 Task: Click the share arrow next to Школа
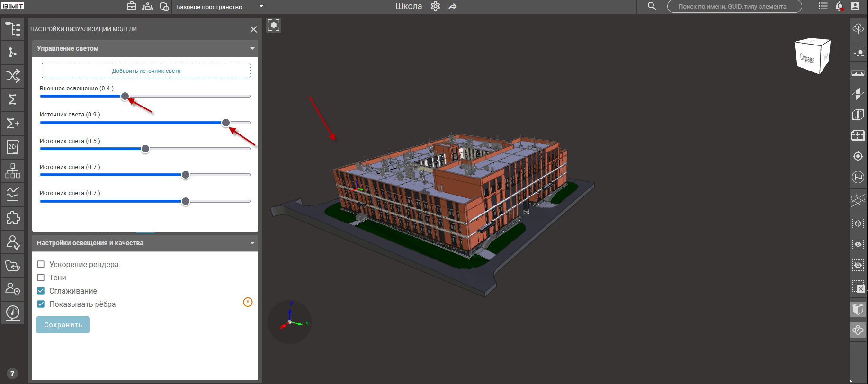453,7
